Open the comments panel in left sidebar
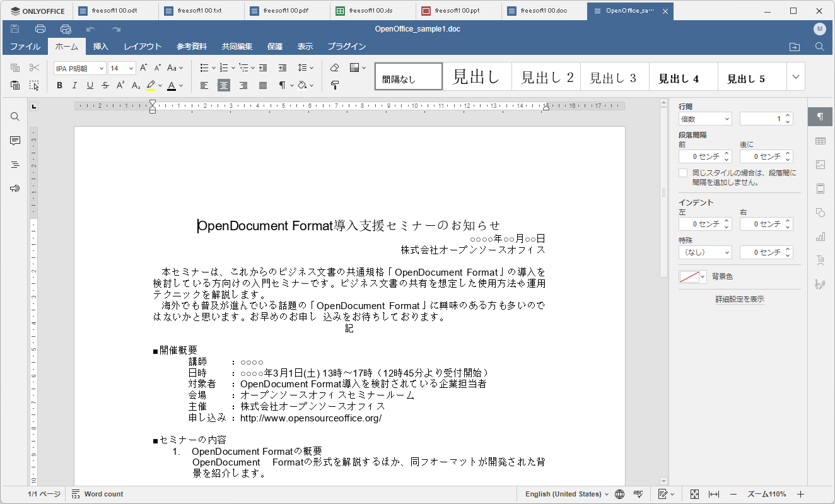The image size is (835, 504). click(x=15, y=141)
